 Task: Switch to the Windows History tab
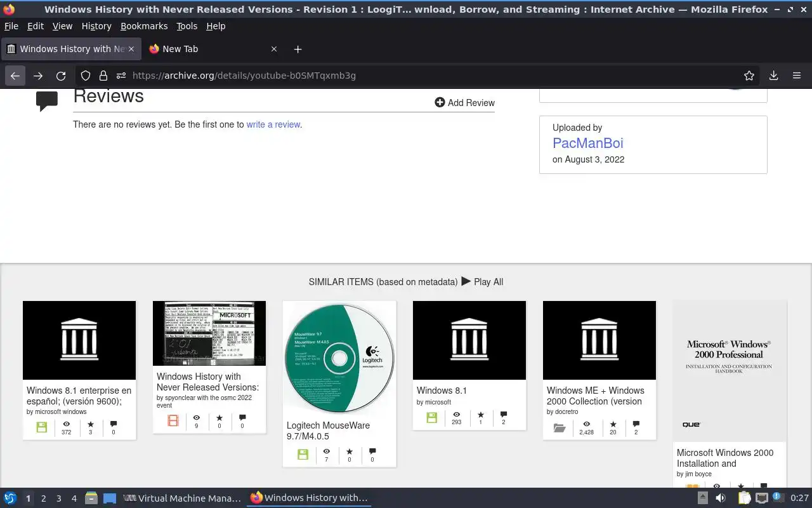point(71,49)
